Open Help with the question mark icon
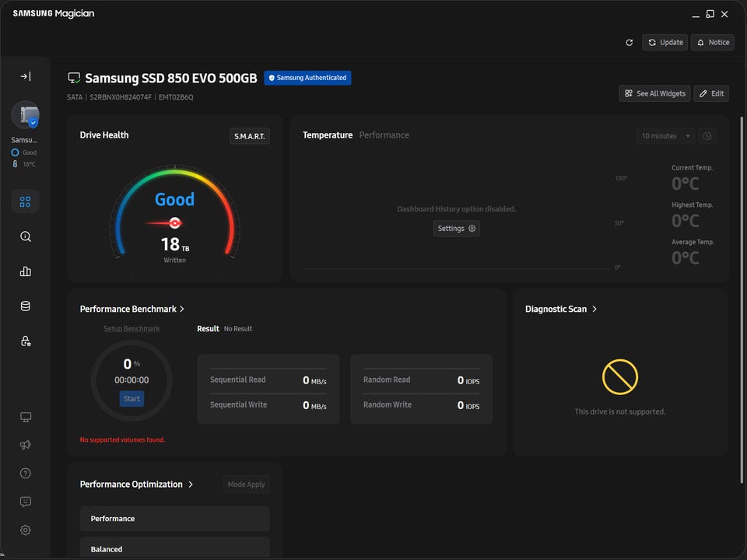 [x=25, y=473]
